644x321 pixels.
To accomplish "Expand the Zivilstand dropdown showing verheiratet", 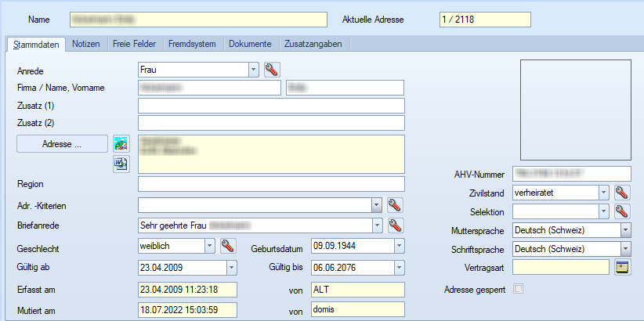I will tap(603, 192).
